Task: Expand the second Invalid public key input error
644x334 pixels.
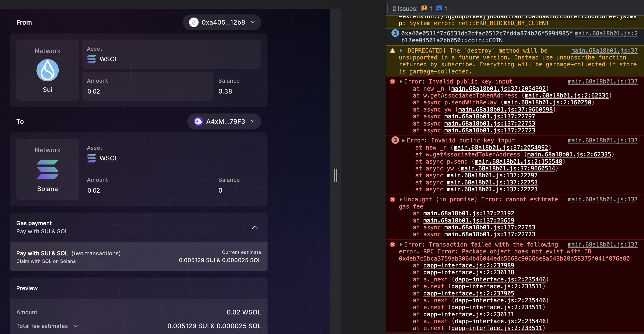Action: point(403,141)
